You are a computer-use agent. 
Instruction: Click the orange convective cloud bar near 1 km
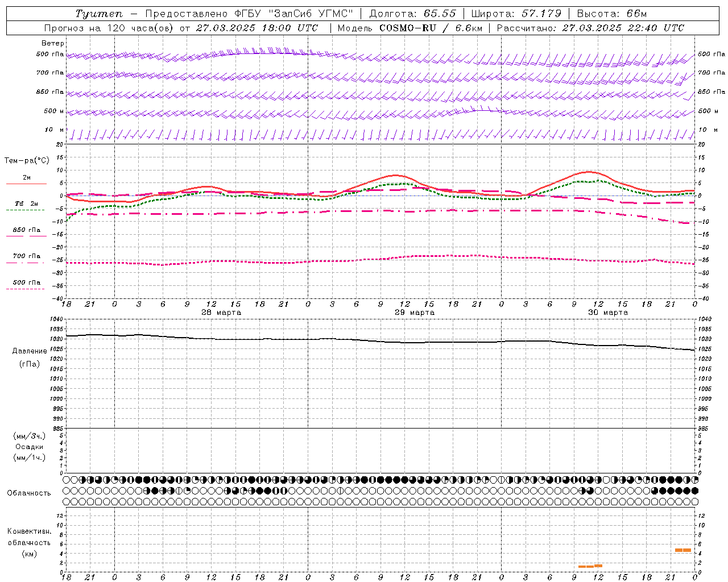coord(590,566)
